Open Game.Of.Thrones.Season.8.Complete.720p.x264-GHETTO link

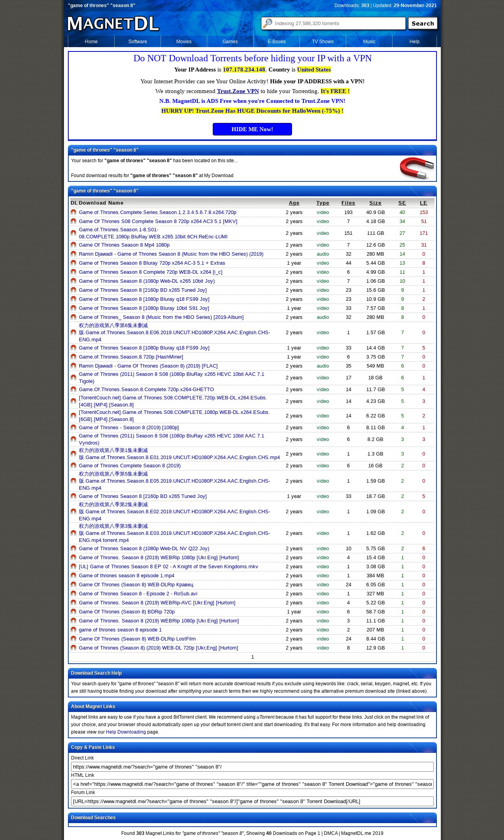pyautogui.click(x=146, y=390)
